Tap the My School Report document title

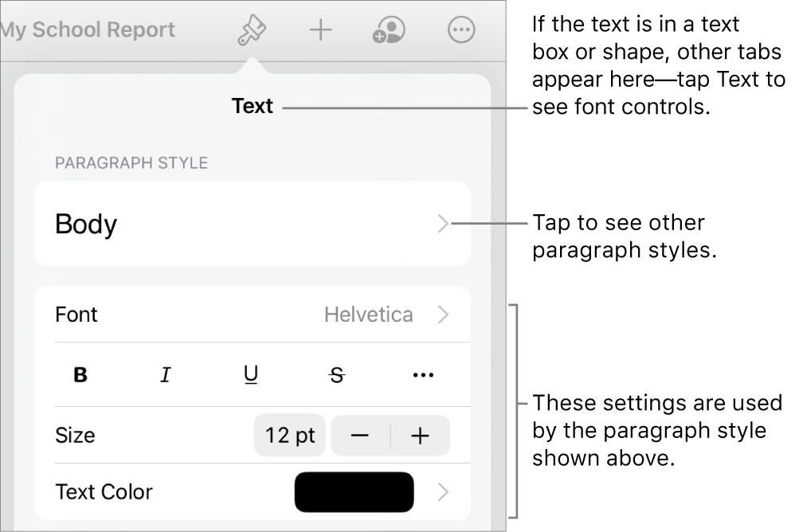88,29
